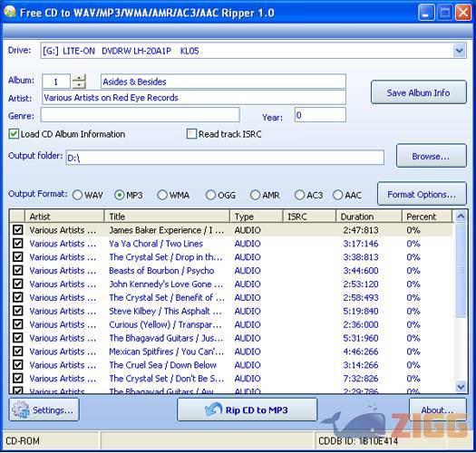Uncheck Mexican Spitfires / You Can'... track
The width and height of the screenshot is (476, 453).
17,351
